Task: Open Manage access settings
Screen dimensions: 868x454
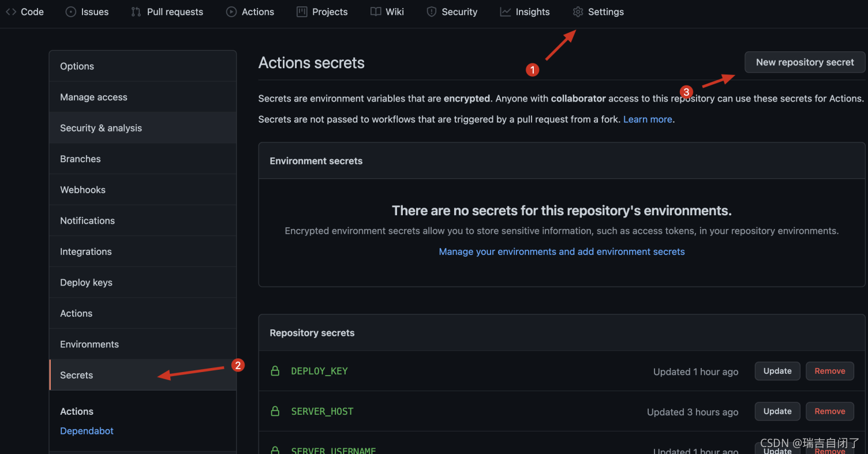Action: [x=143, y=97]
